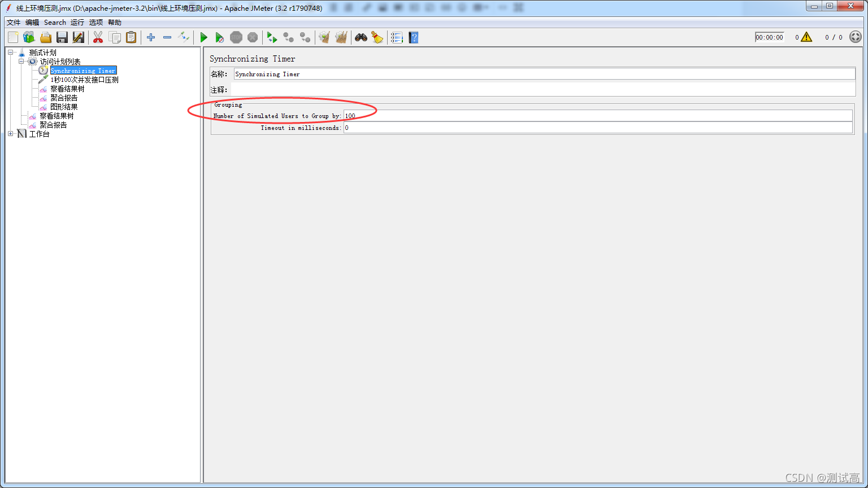Screen dimensions: 868x488
Task: Save the test plan with floppy disk icon
Action: (62, 37)
